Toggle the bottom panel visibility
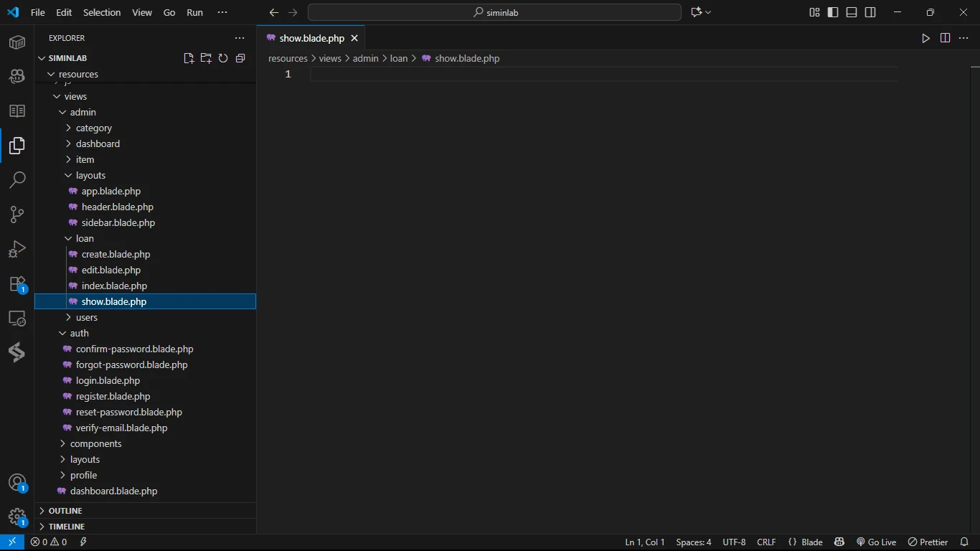The image size is (980, 551). (x=852, y=12)
